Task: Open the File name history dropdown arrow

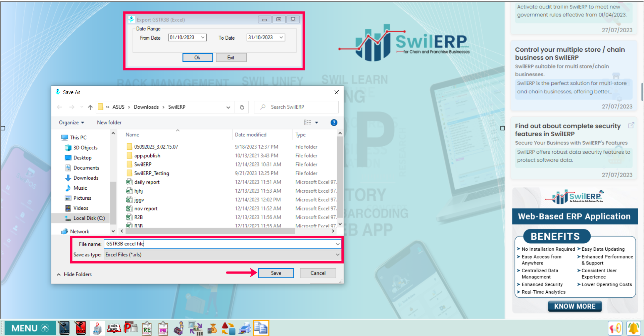Action: tap(338, 244)
